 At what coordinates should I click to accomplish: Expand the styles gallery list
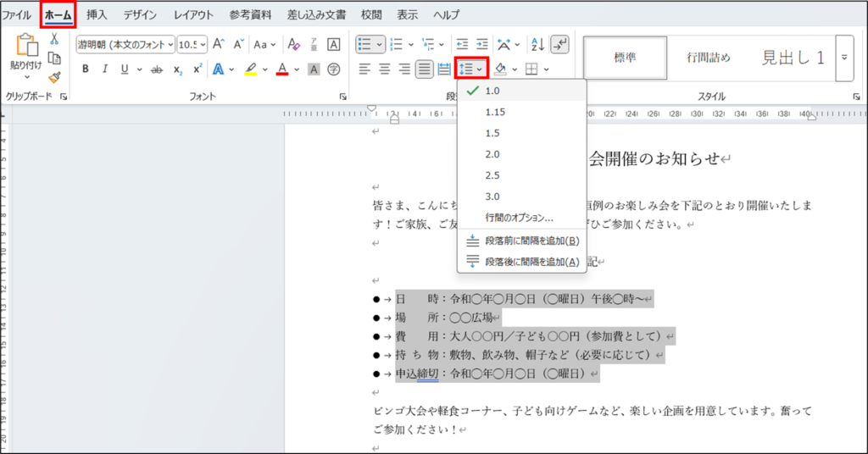[x=844, y=58]
